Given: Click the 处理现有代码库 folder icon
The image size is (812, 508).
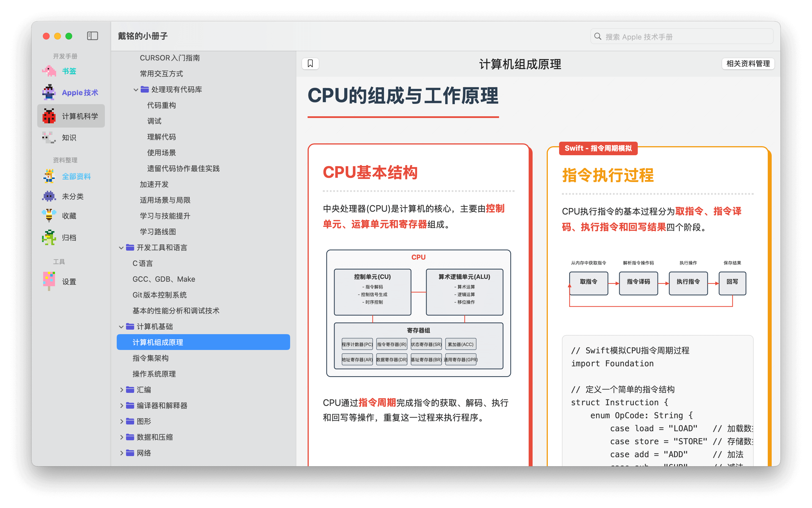Looking at the screenshot, I should tap(145, 89).
